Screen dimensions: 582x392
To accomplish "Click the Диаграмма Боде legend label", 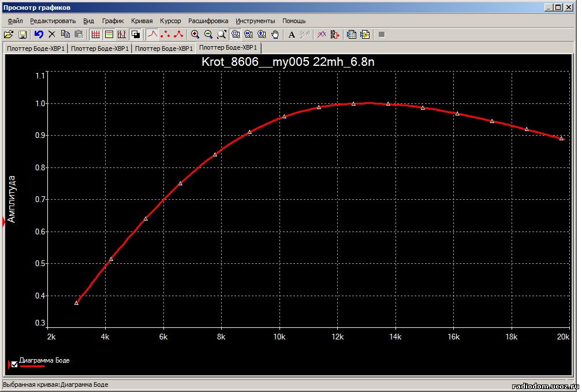I will (x=44, y=360).
